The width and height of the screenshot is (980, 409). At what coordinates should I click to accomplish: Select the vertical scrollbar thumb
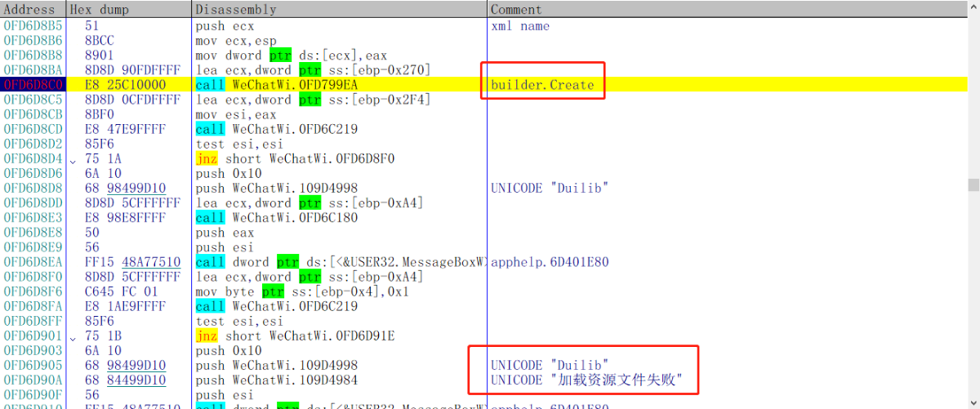tap(973, 185)
